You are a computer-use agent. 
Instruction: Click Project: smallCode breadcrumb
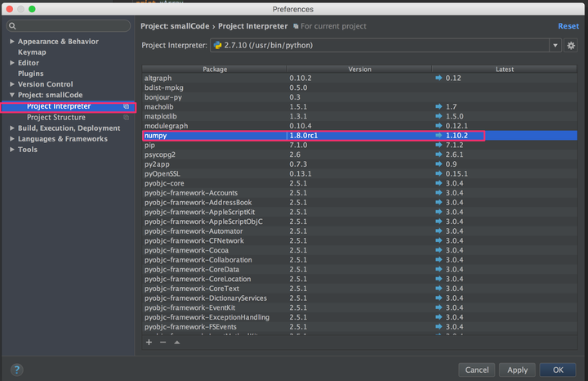[175, 26]
